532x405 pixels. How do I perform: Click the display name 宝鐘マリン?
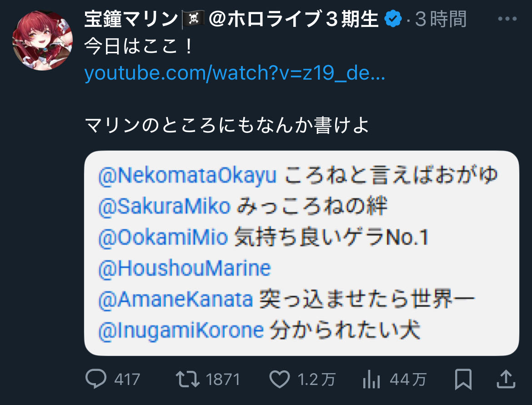point(131,19)
